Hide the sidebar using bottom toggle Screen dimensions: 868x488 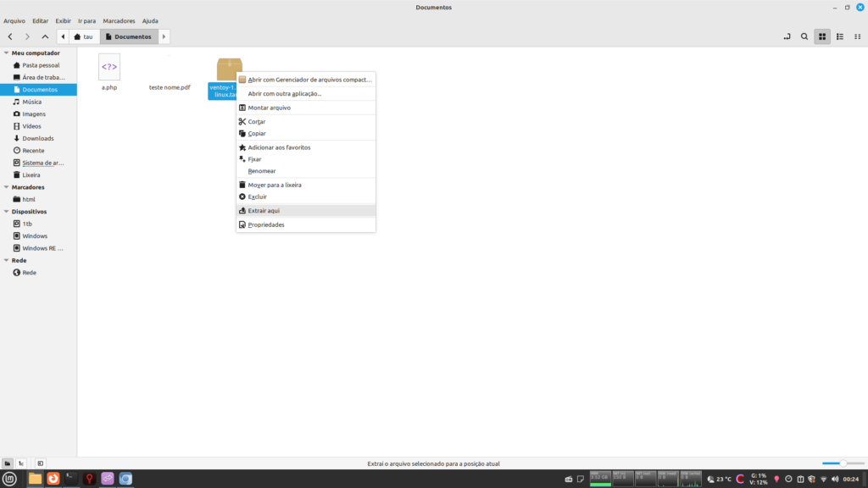pos(40,463)
